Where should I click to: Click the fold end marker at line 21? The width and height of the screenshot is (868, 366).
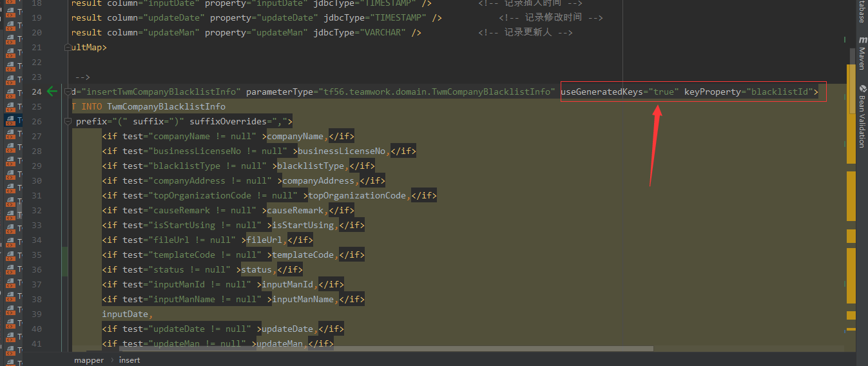click(x=66, y=47)
